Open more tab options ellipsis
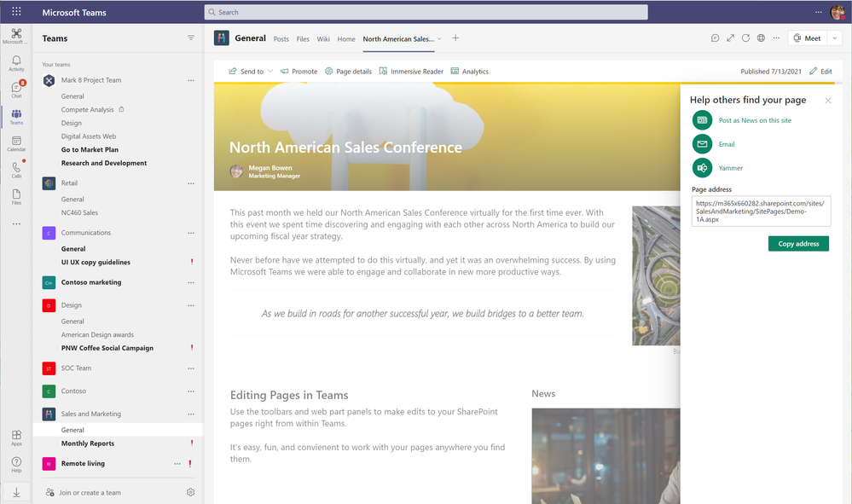This screenshot has width=852, height=504. click(776, 38)
